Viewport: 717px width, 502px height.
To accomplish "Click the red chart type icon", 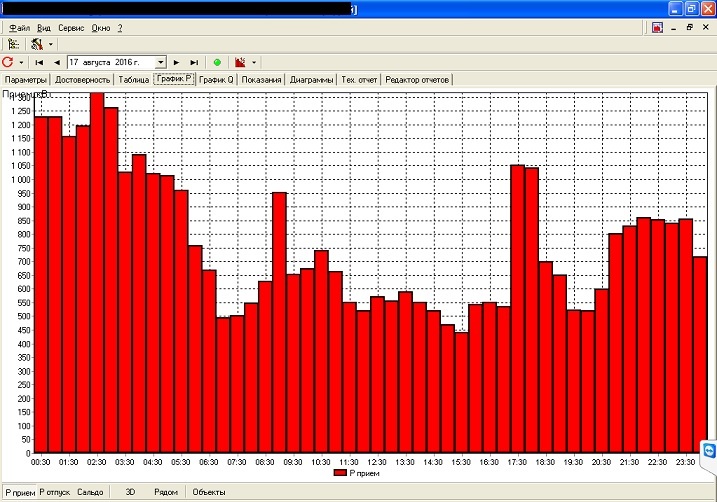I will pos(240,62).
